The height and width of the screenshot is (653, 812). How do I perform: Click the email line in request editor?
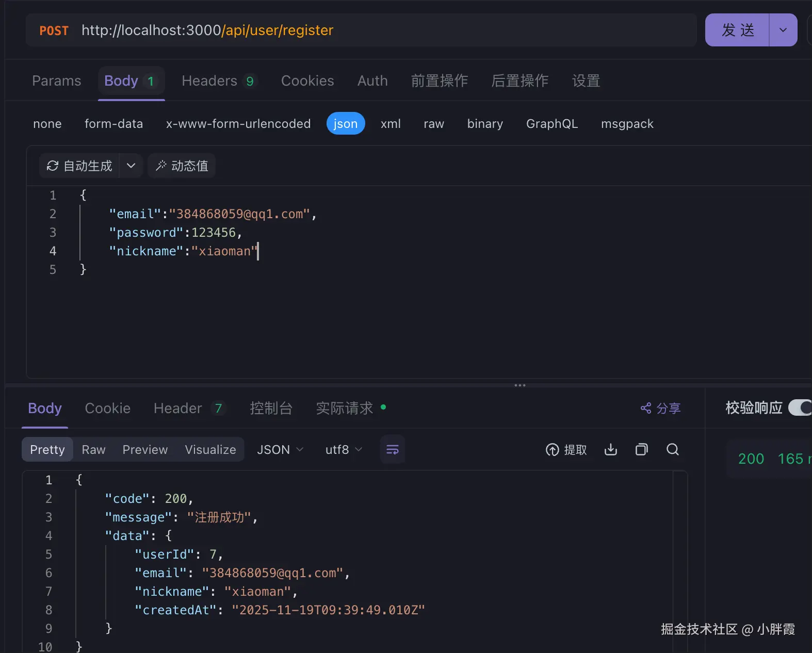pyautogui.click(x=213, y=214)
